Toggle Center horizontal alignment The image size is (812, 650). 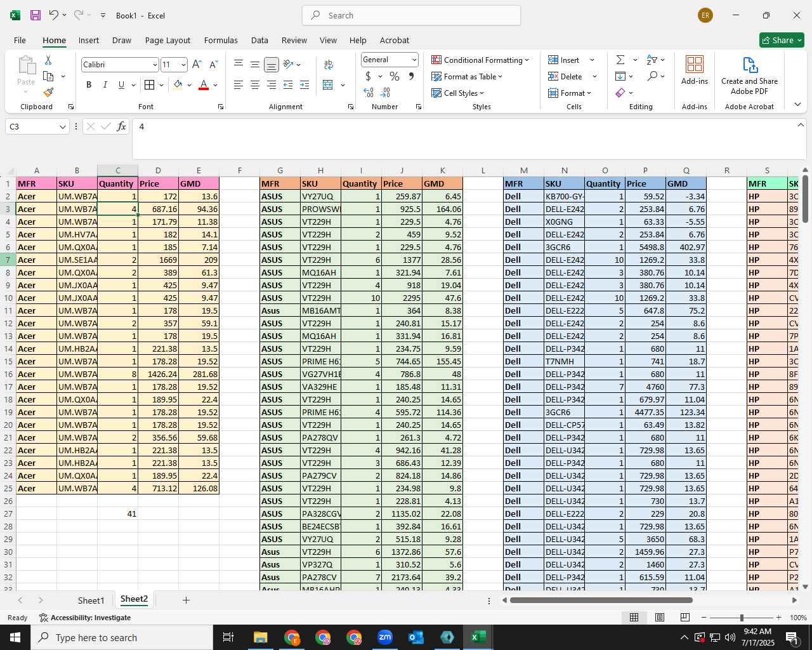pyautogui.click(x=255, y=85)
